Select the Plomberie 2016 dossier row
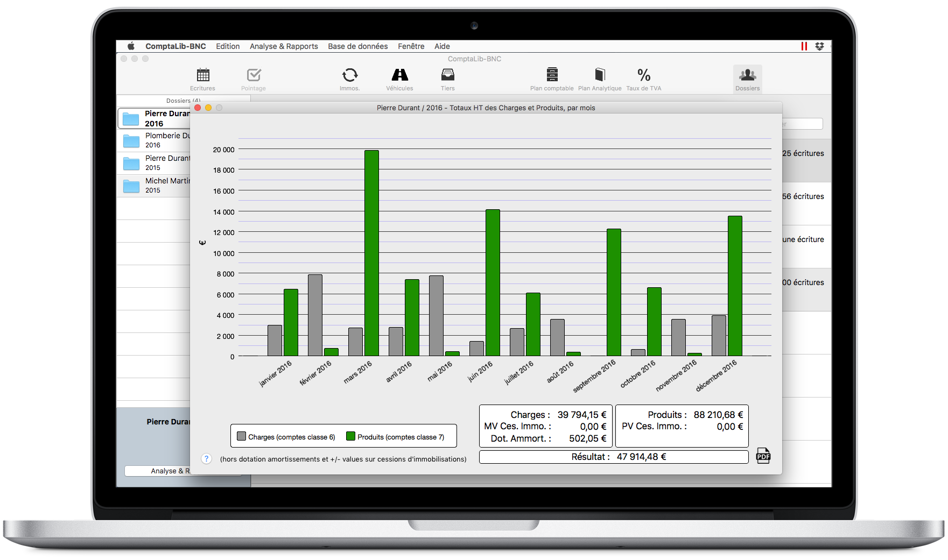948x560 pixels. [154, 141]
